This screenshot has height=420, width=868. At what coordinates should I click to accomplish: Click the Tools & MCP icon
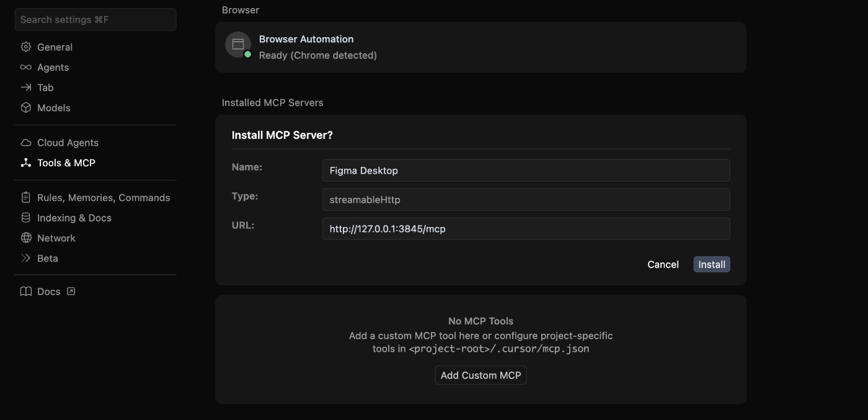(x=26, y=163)
